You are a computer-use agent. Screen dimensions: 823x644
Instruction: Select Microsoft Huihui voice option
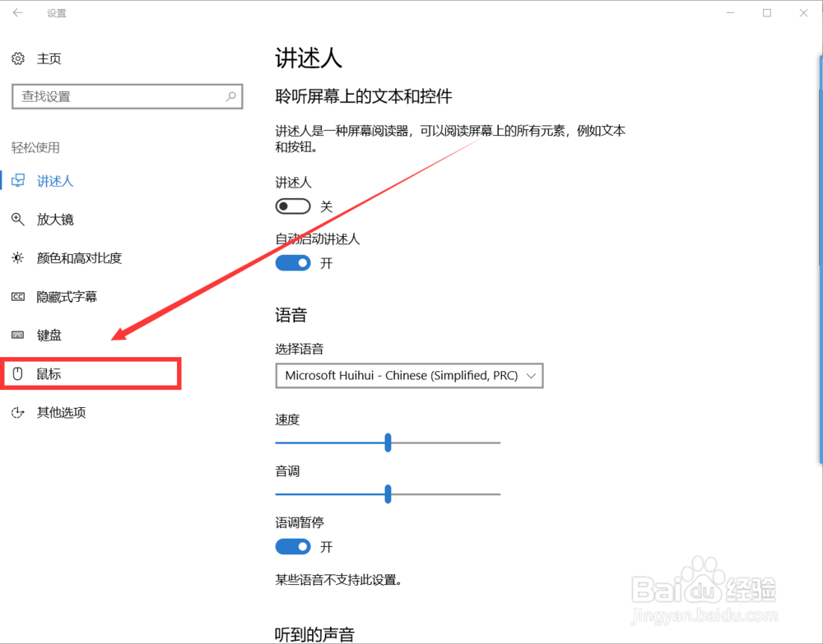pos(395,376)
